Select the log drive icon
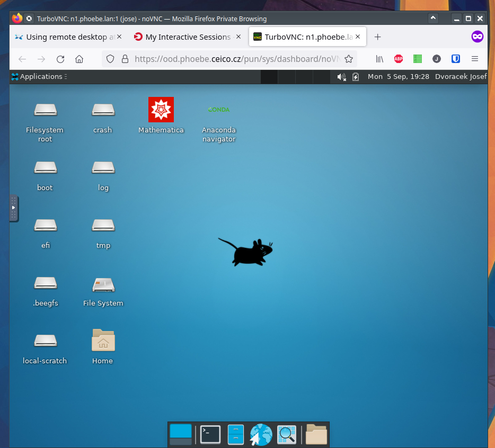 [x=103, y=167]
